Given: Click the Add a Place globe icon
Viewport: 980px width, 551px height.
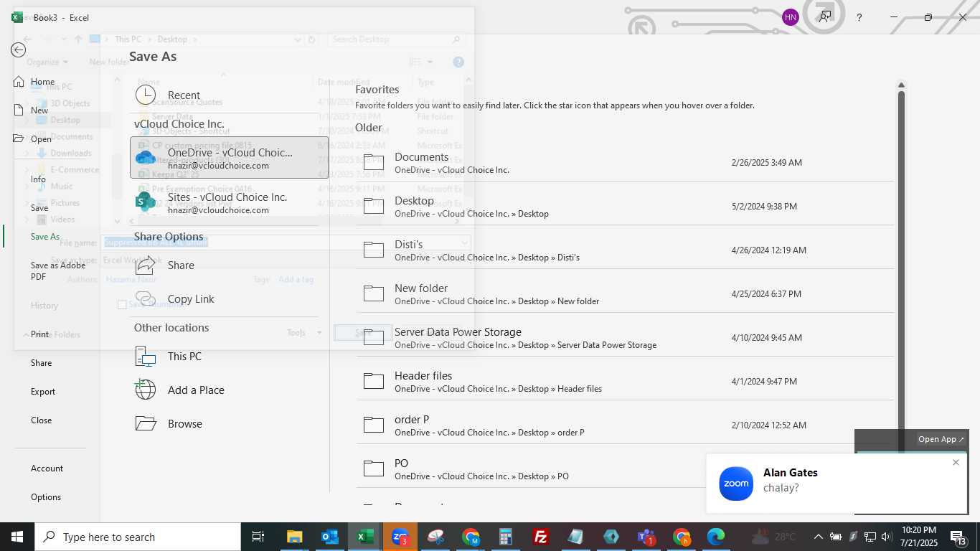Looking at the screenshot, I should [146, 390].
